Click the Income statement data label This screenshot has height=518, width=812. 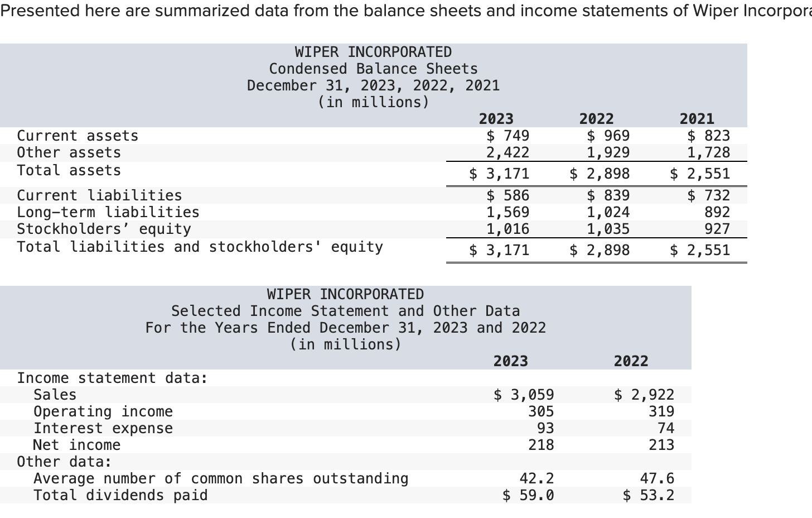(113, 378)
